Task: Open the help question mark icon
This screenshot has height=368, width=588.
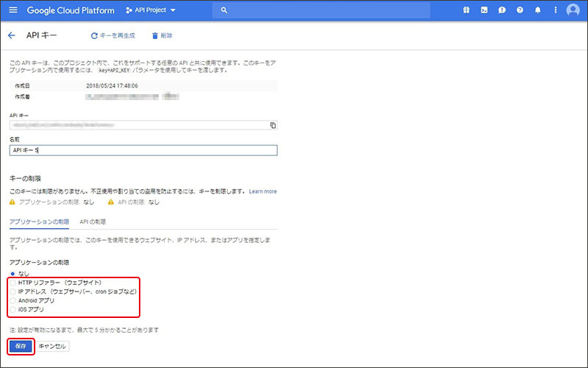Action: tap(520, 10)
